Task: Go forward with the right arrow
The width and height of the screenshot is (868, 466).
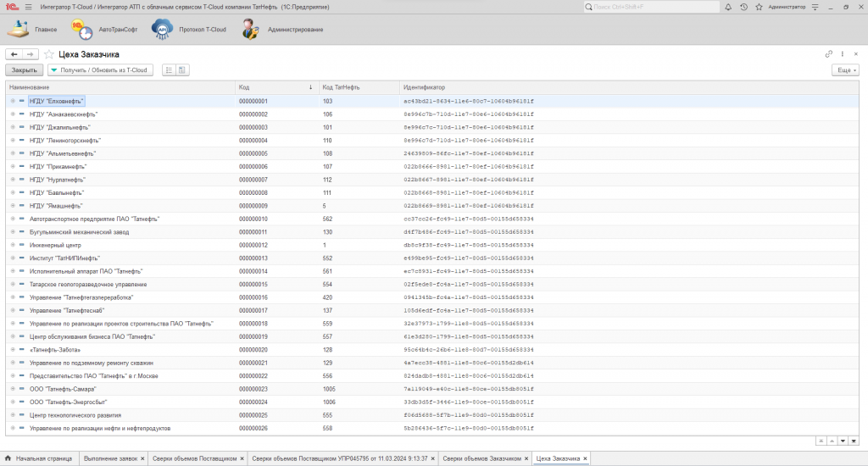Action: tap(31, 54)
